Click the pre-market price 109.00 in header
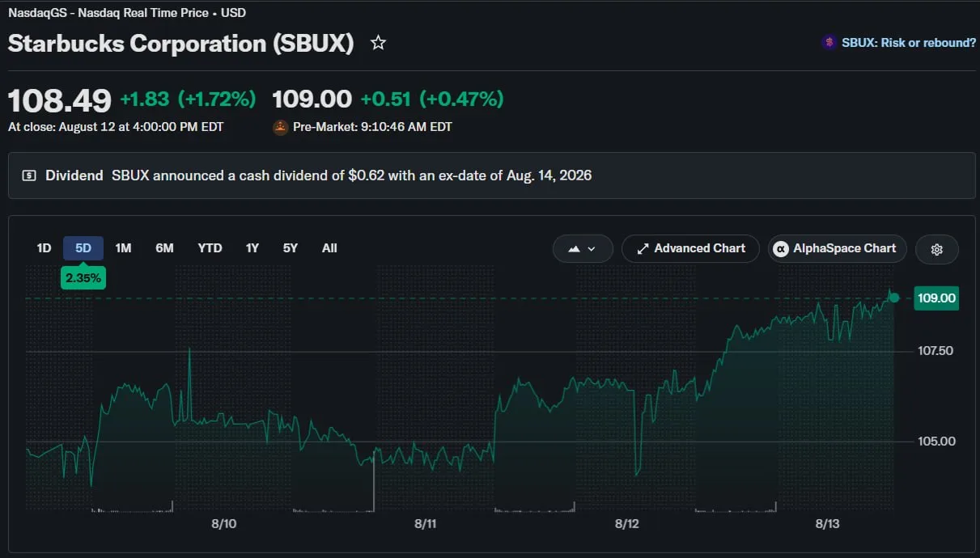 (312, 99)
